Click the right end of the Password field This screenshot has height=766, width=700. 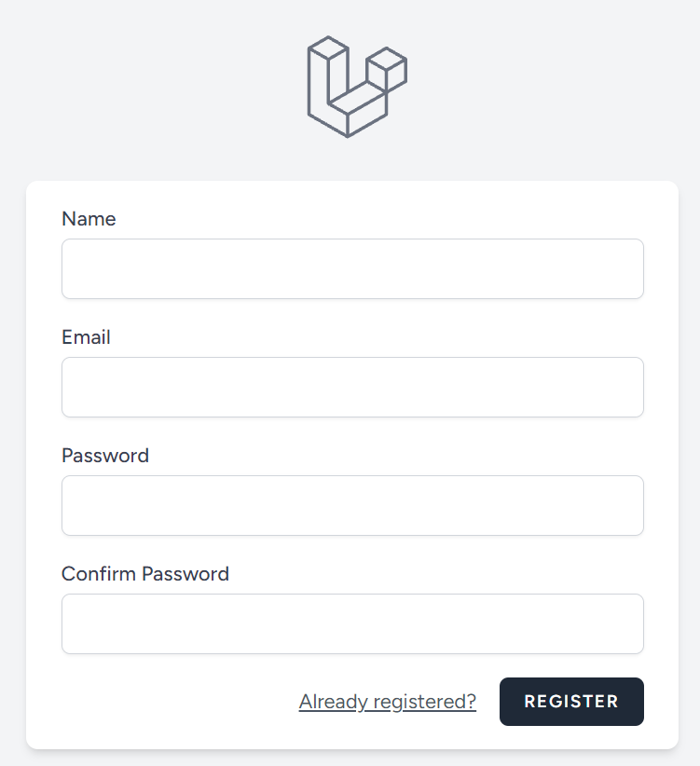(629, 506)
